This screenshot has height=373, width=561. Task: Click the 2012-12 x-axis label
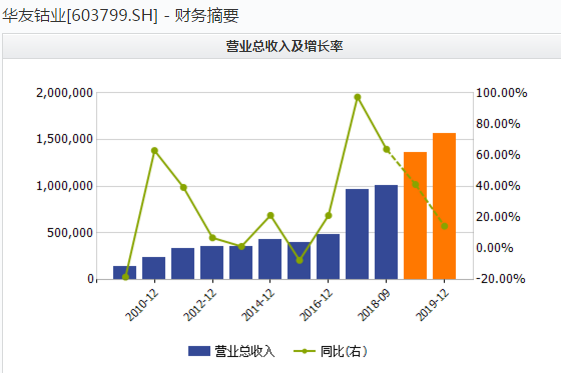(200, 305)
